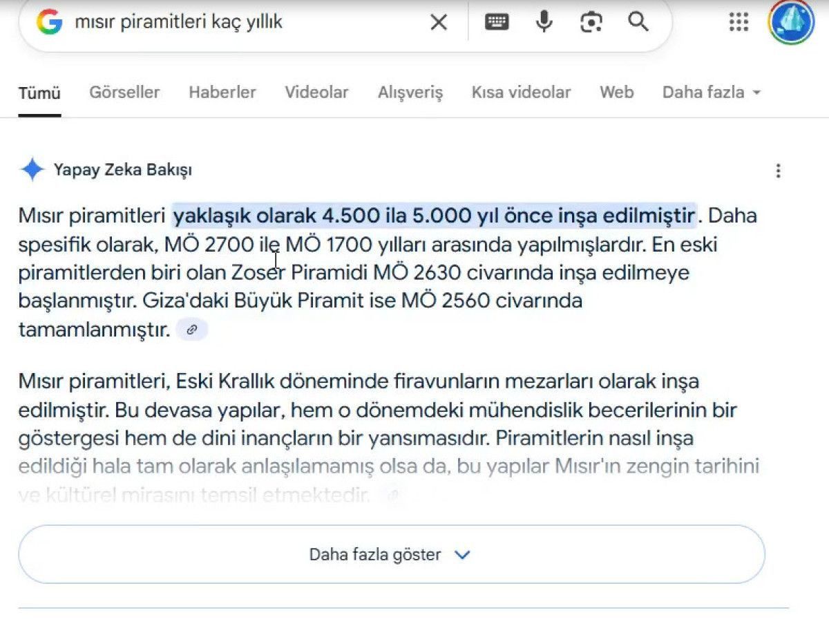The height and width of the screenshot is (644, 829).
Task: Switch to the Alışveriş tab
Action: (410, 92)
